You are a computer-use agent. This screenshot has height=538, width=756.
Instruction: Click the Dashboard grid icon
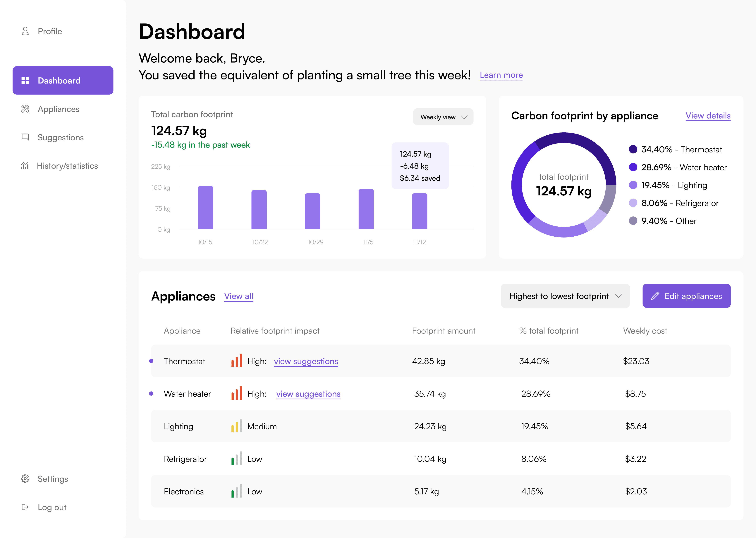(25, 81)
